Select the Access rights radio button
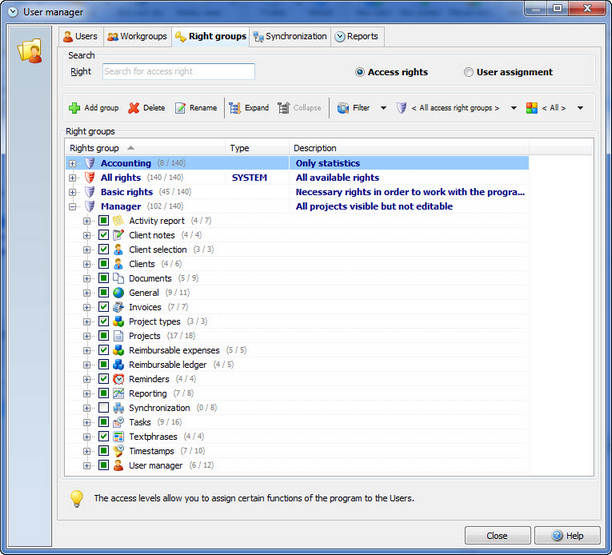 359,72
